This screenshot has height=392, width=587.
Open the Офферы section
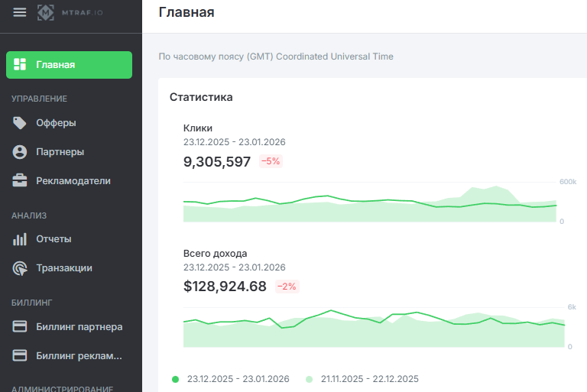coord(56,123)
